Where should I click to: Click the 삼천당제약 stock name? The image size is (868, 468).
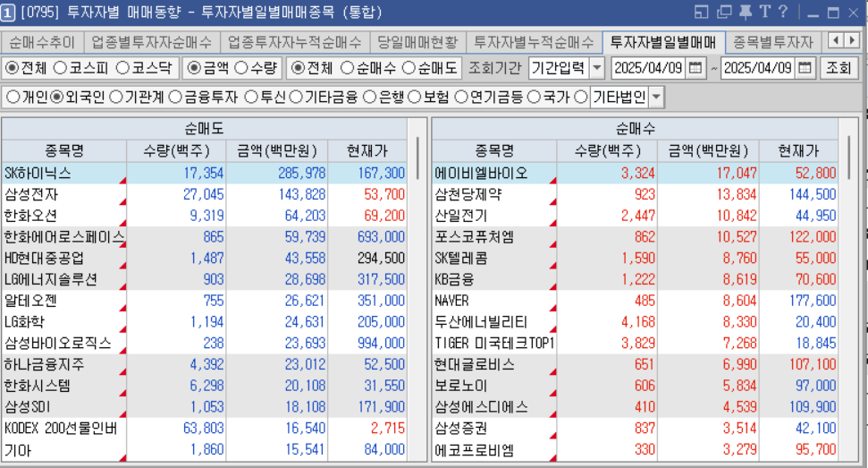tap(468, 194)
